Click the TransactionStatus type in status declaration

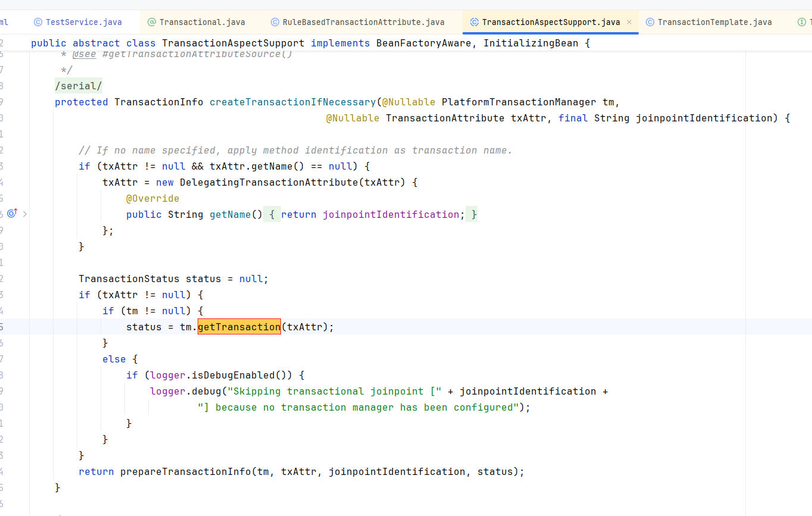click(x=129, y=279)
